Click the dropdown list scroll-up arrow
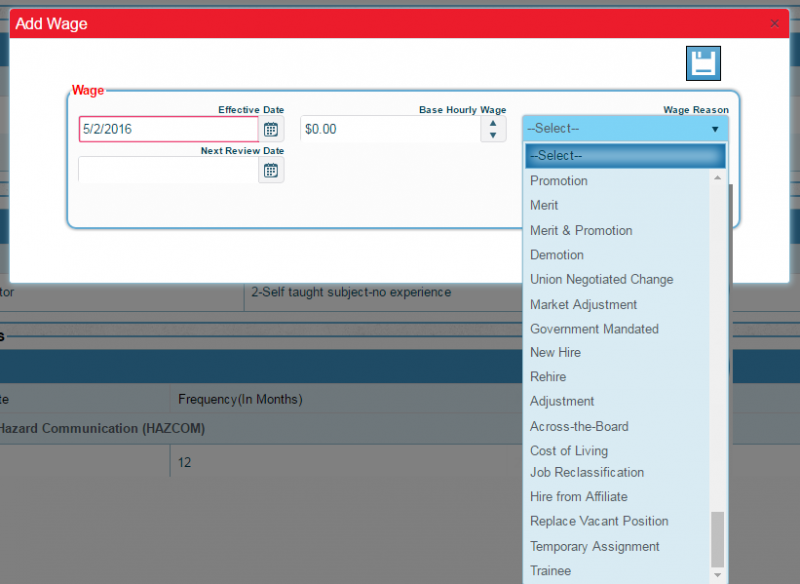 (x=717, y=176)
